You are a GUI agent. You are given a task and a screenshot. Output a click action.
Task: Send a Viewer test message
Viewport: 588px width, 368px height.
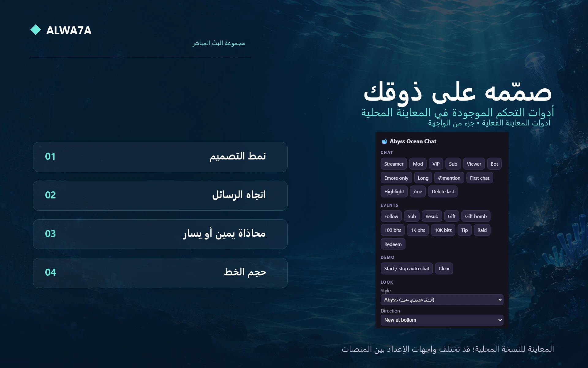point(474,164)
